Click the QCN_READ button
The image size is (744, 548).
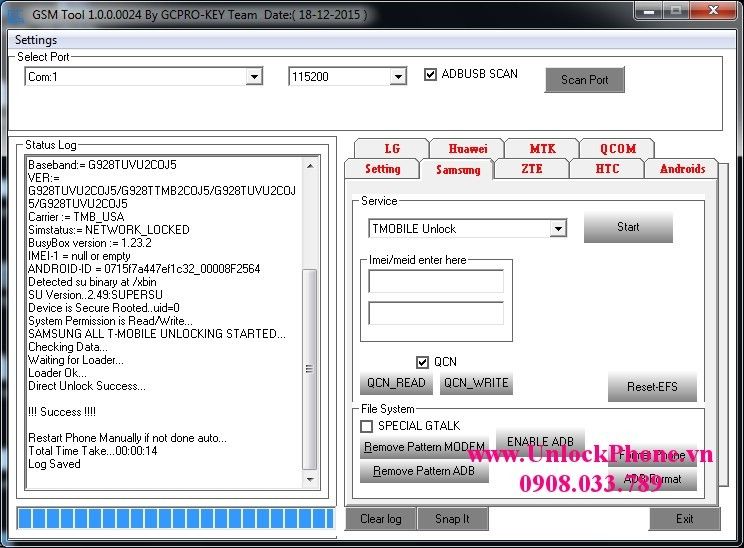click(x=396, y=383)
